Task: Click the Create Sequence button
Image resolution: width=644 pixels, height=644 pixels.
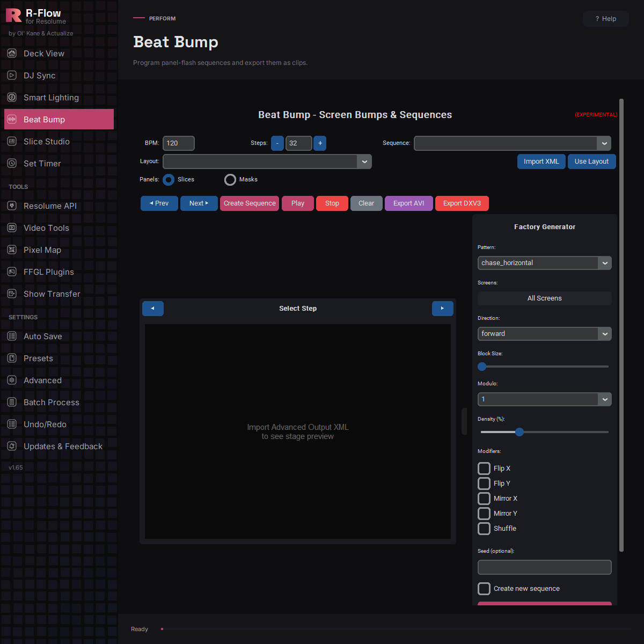Action: coord(250,203)
